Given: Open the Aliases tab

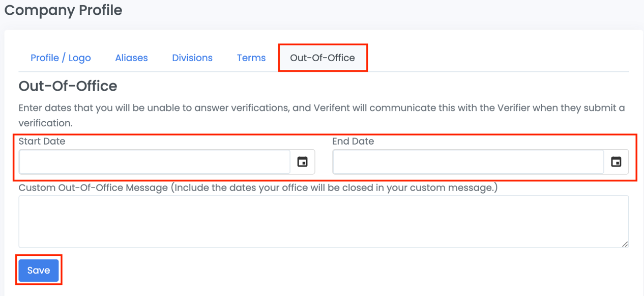Looking at the screenshot, I should click(131, 58).
